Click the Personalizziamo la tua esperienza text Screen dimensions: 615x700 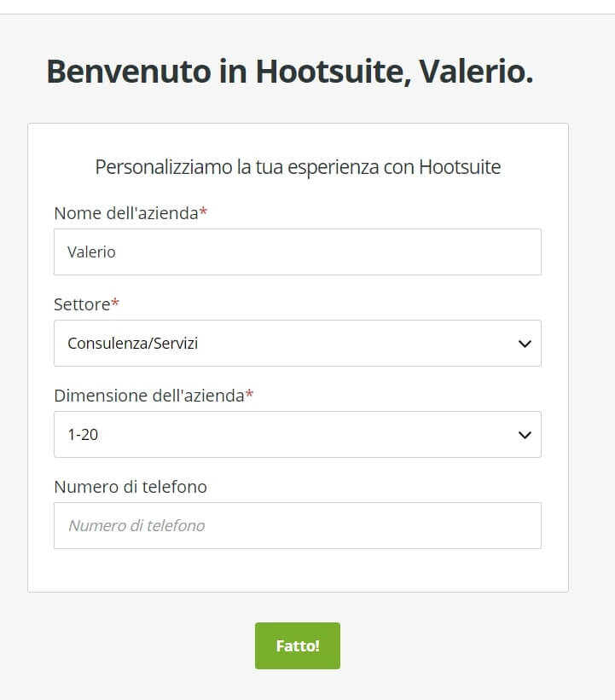[299, 167]
